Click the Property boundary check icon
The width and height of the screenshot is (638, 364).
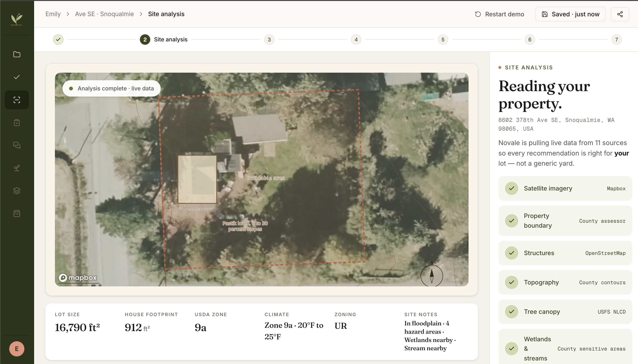[512, 221]
